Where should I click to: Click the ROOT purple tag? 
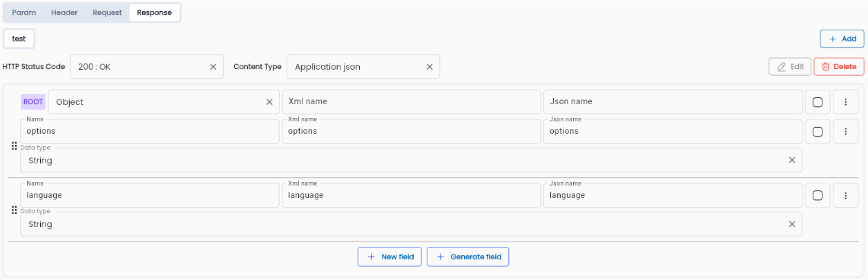(33, 101)
